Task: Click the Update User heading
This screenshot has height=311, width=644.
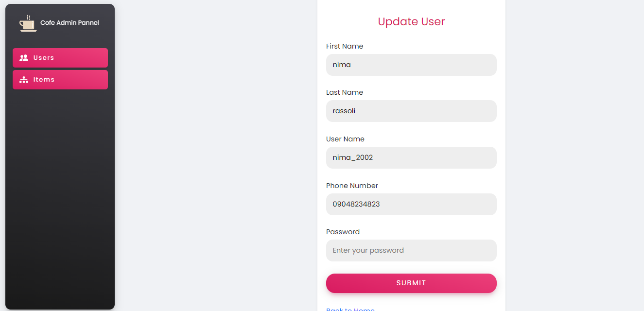Action: tap(411, 21)
